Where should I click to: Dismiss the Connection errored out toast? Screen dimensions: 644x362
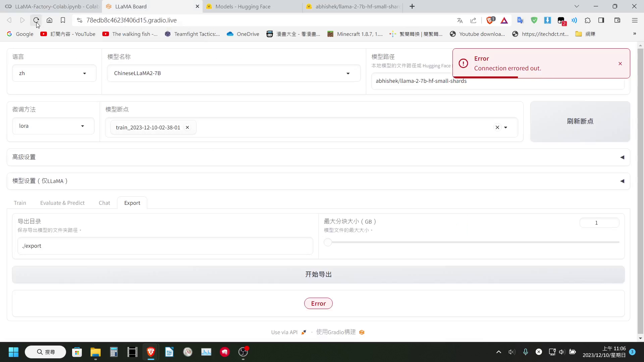click(620, 64)
